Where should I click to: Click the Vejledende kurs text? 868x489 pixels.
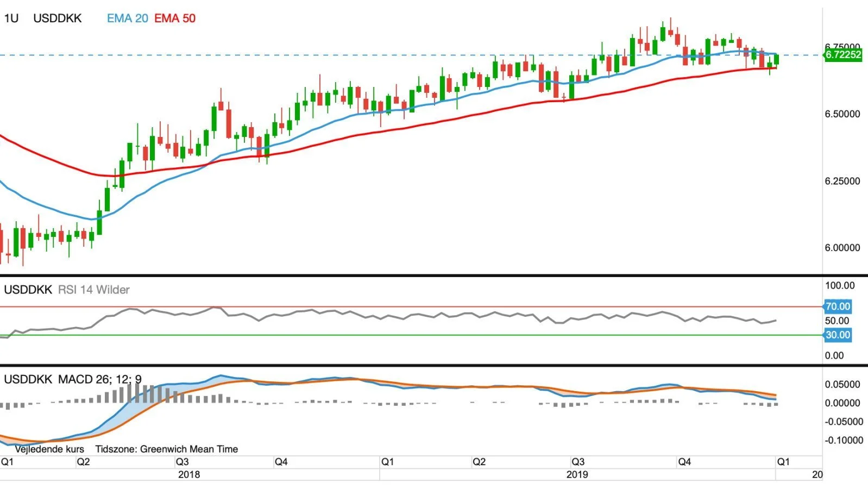pyautogui.click(x=49, y=449)
